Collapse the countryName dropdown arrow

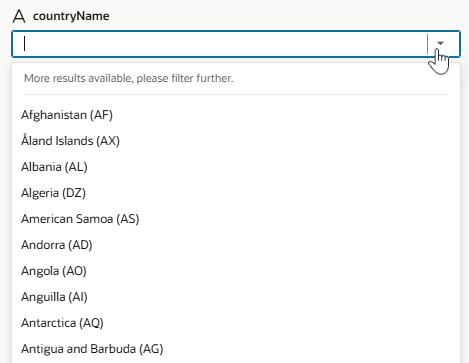[x=440, y=43]
